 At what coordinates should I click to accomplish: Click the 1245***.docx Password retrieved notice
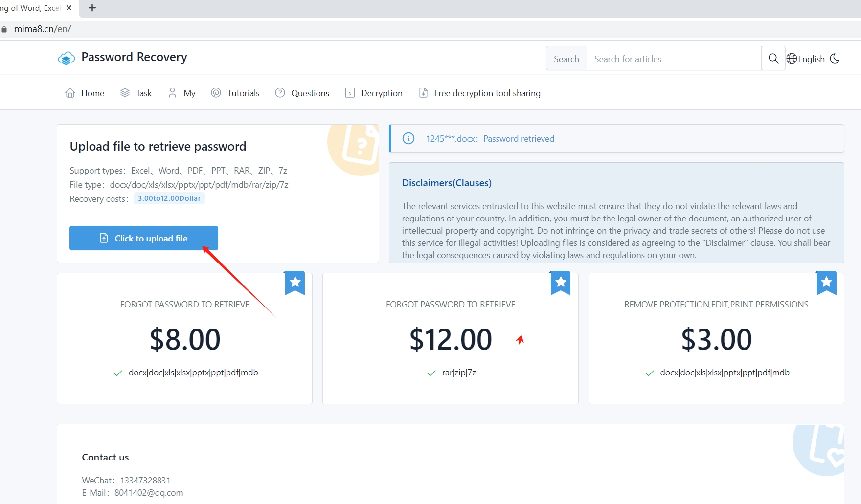click(490, 139)
